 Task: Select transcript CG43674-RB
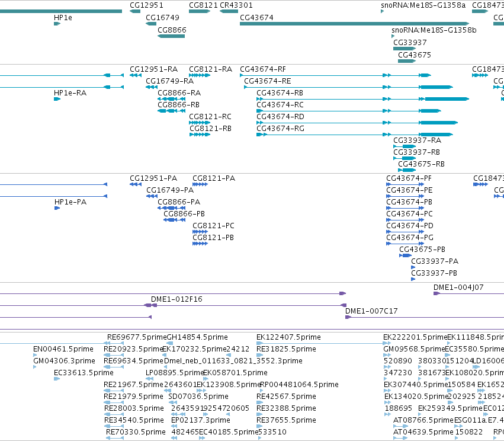pos(280,93)
